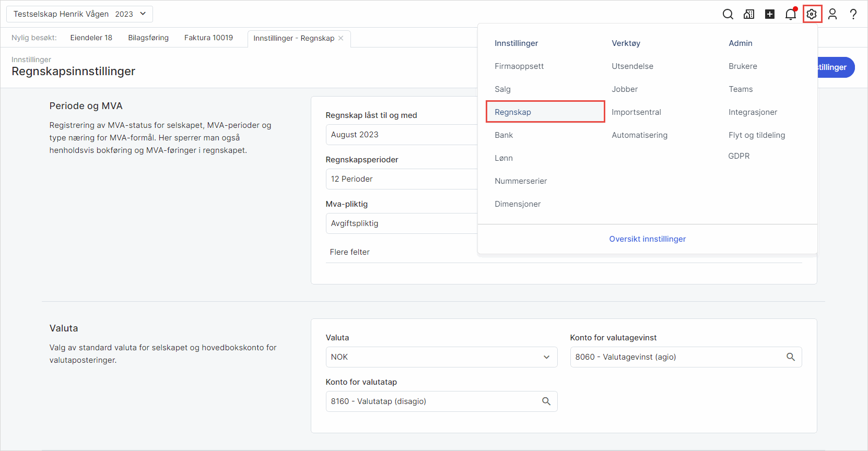Image resolution: width=868 pixels, height=451 pixels.
Task: Open Firmaoppsett from the settings menu
Action: [x=519, y=66]
